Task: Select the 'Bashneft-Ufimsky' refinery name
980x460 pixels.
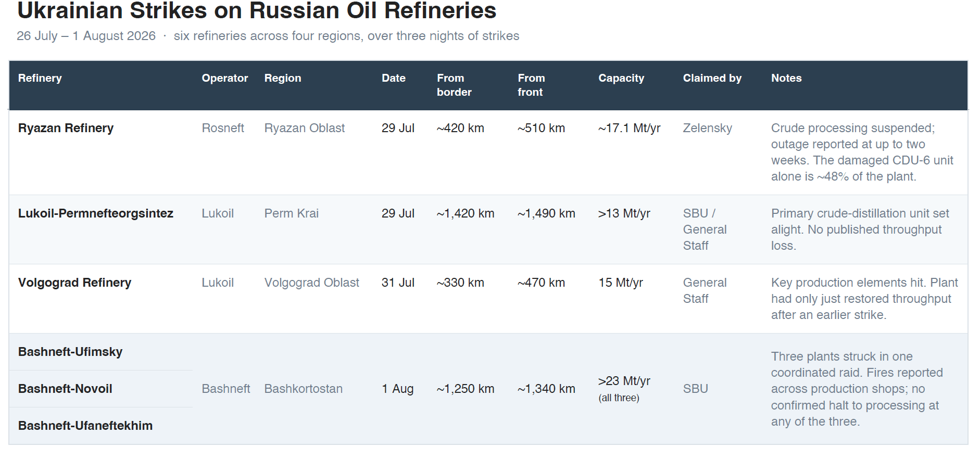Action: (70, 352)
